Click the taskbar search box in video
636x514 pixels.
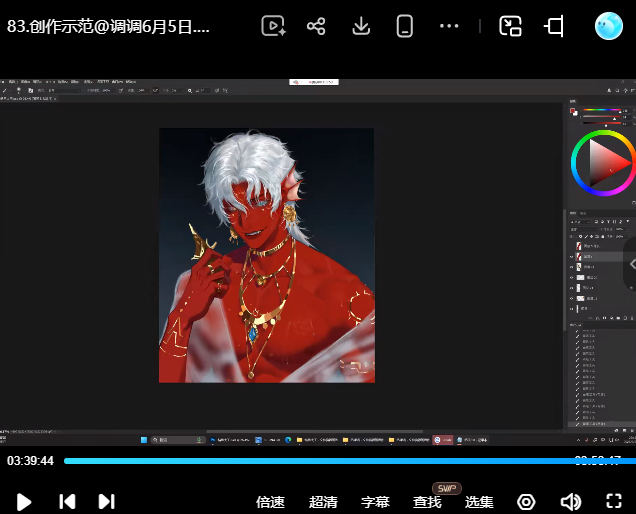[x=177, y=440]
